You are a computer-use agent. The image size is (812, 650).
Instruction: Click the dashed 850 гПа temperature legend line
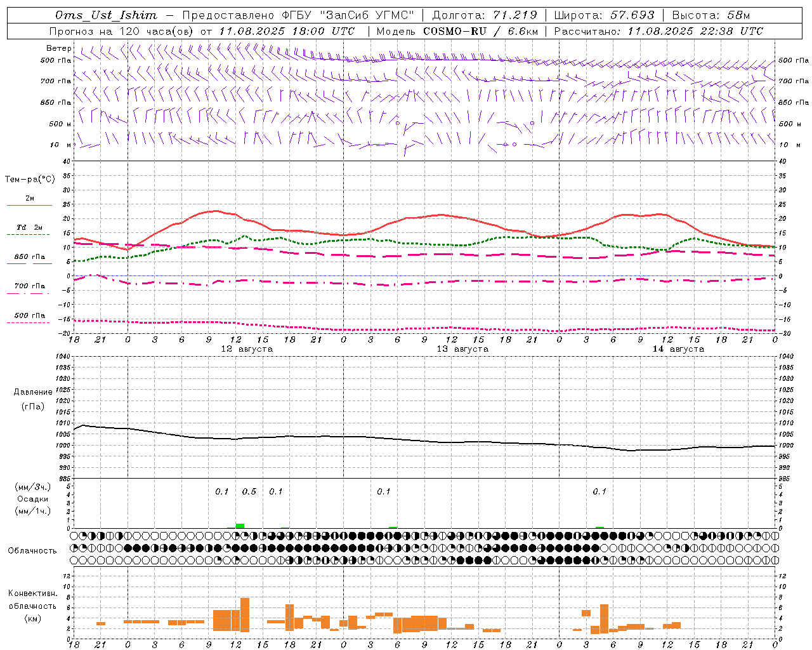(x=29, y=263)
